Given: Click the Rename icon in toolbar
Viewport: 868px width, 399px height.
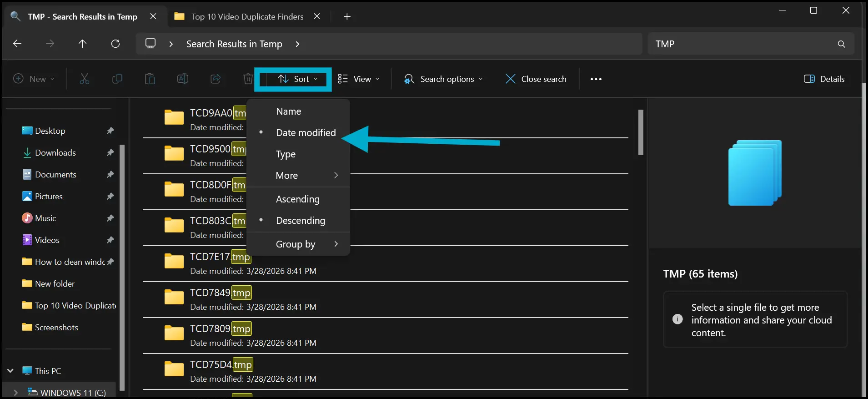Looking at the screenshot, I should click(x=183, y=79).
